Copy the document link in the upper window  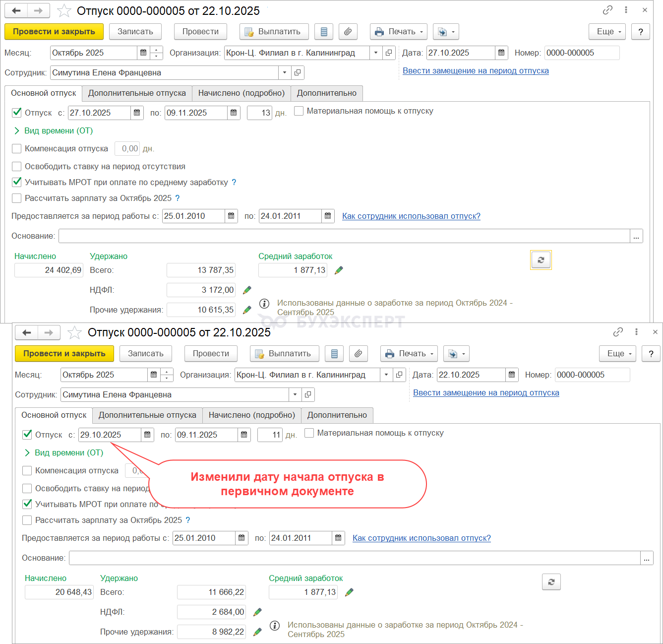coord(607,10)
